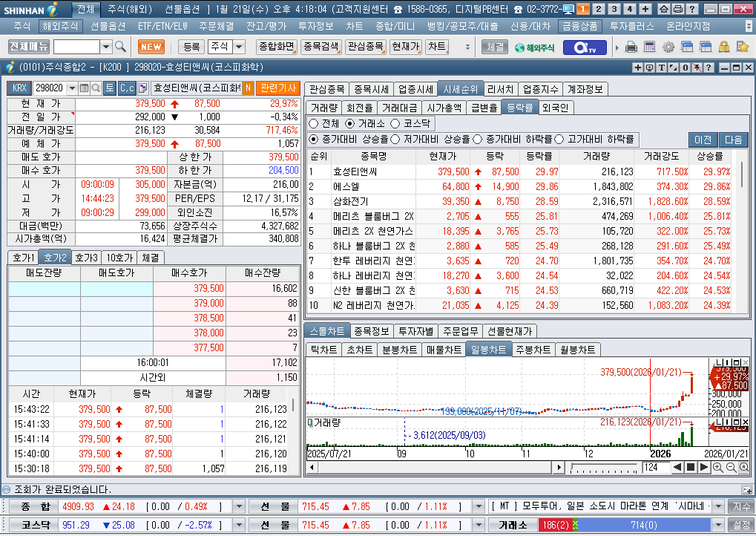Expand the 코스닥 index ticker dropdown

pyautogui.click(x=239, y=525)
